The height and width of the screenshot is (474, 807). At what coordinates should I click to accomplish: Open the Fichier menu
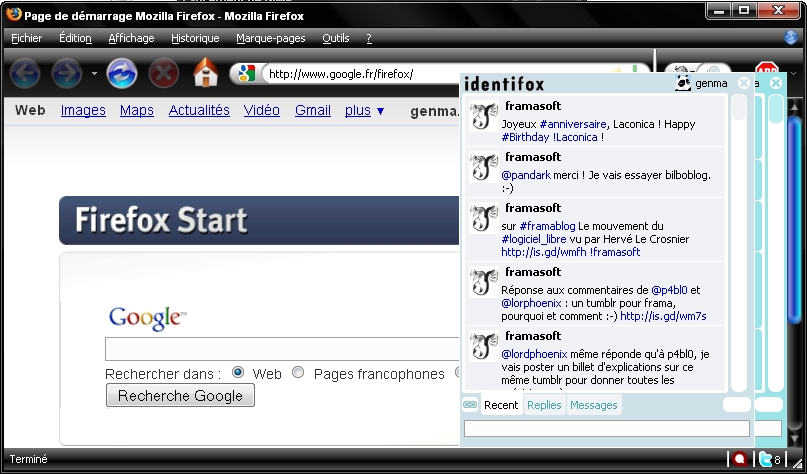click(x=27, y=38)
